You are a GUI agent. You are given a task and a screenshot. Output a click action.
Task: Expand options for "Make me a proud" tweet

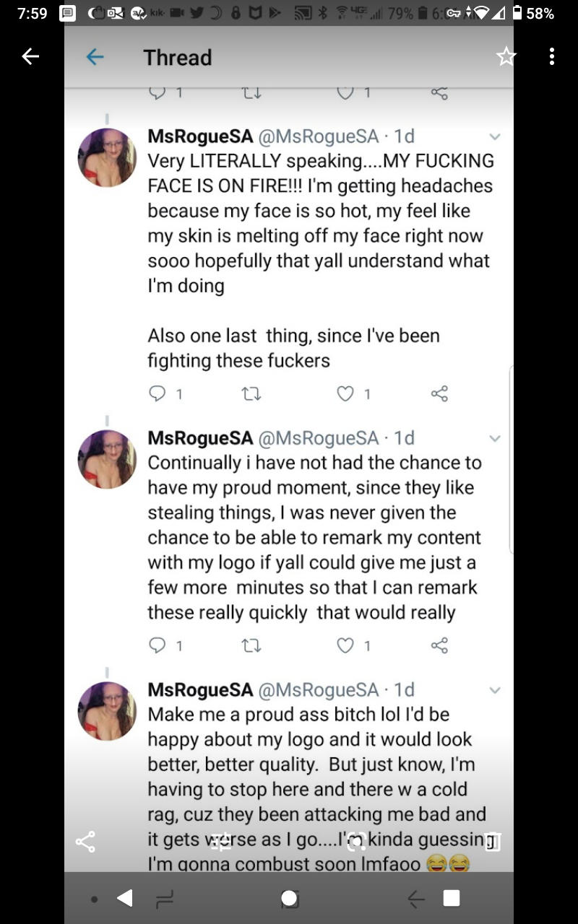coord(495,690)
